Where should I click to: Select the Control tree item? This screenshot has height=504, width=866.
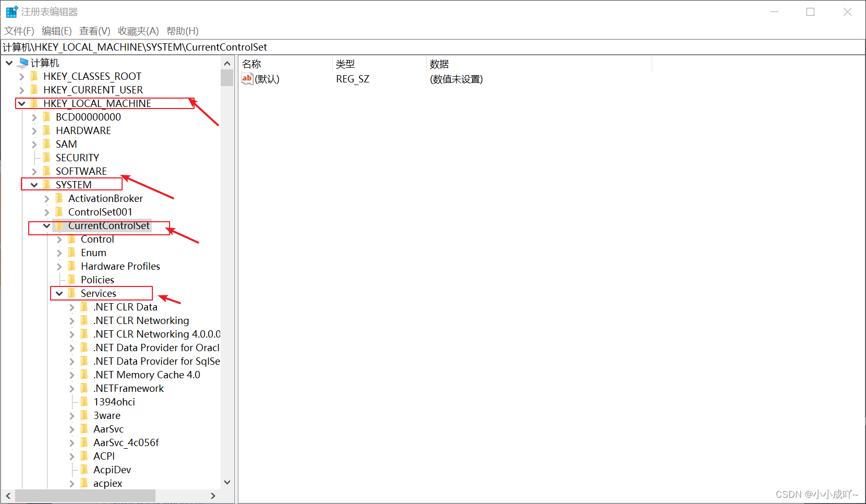(x=98, y=239)
